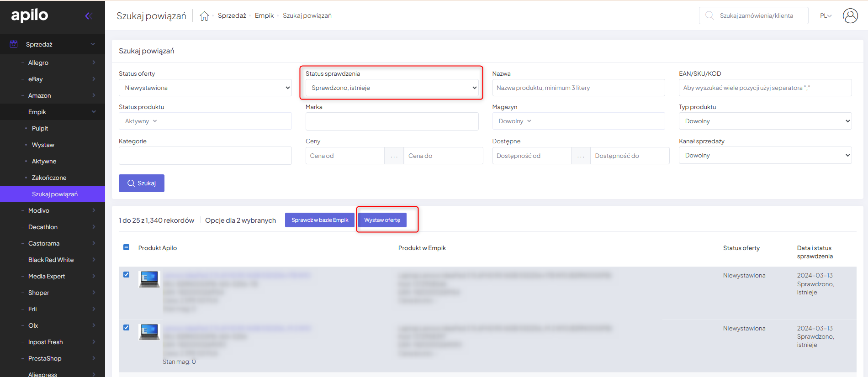Open the Kanał sprzedaży dropdown
The height and width of the screenshot is (377, 868).
click(765, 155)
